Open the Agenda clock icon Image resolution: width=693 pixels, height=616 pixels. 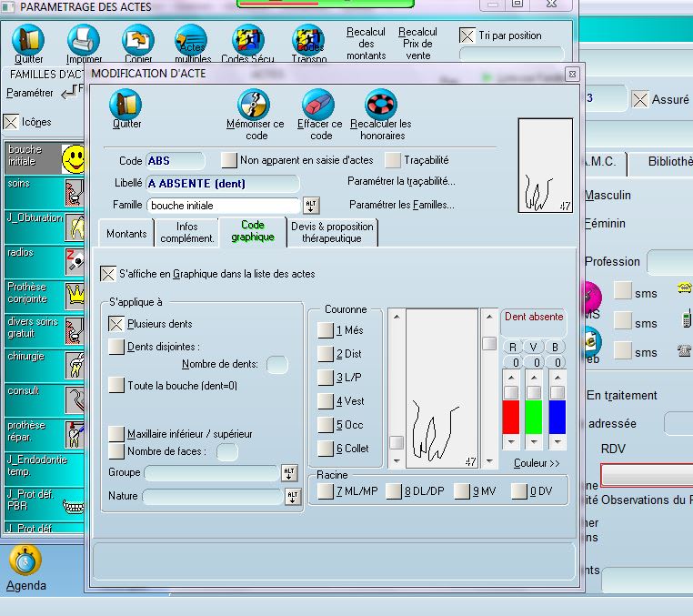point(25,560)
